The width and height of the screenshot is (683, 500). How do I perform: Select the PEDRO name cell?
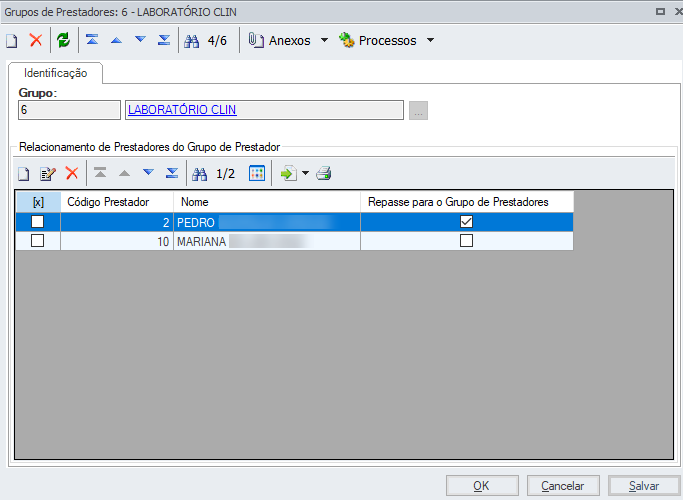pyautogui.click(x=267, y=222)
